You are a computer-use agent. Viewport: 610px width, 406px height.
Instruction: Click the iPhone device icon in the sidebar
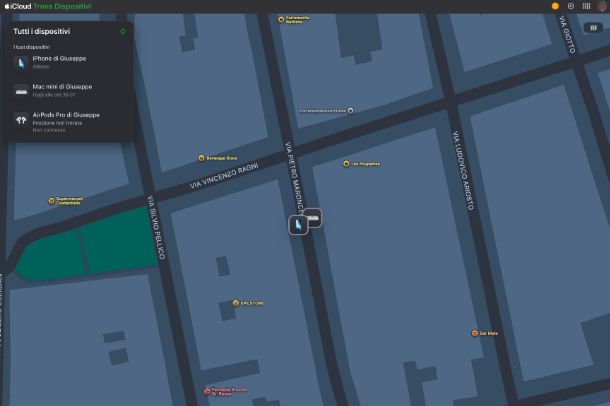[x=21, y=63]
